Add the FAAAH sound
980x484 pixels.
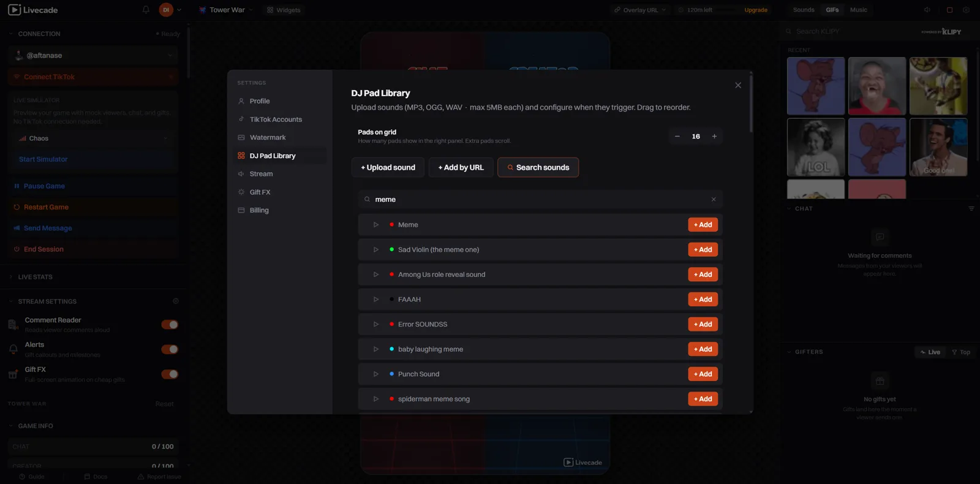tap(703, 300)
